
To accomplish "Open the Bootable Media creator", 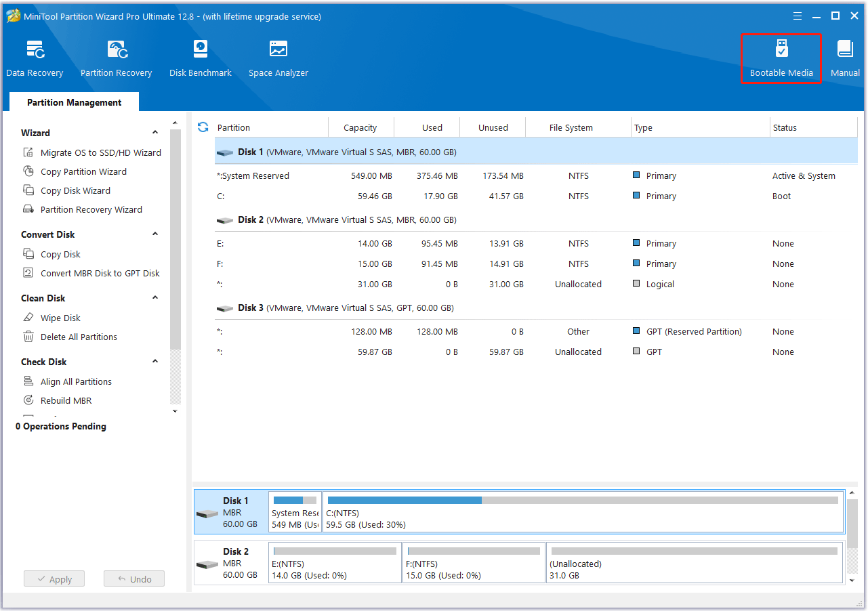I will tap(781, 58).
